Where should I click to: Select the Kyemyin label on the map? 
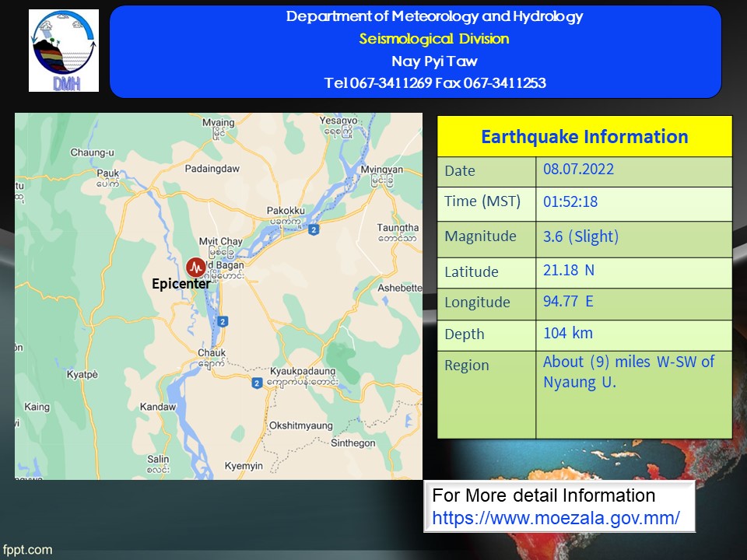(244, 466)
